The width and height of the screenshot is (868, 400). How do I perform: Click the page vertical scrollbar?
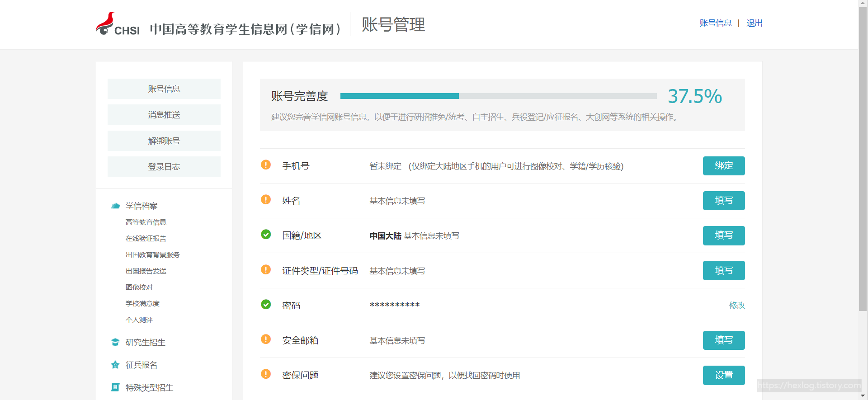(x=863, y=159)
